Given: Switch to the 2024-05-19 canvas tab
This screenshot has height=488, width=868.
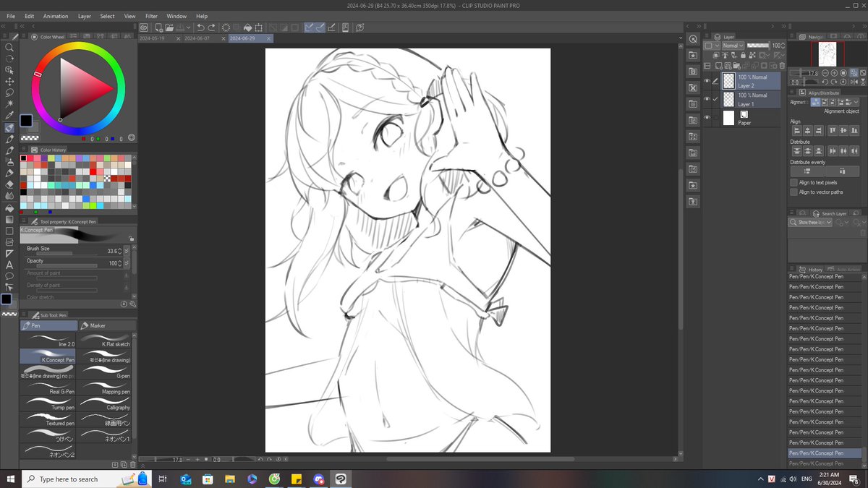Looking at the screenshot, I should pos(153,38).
